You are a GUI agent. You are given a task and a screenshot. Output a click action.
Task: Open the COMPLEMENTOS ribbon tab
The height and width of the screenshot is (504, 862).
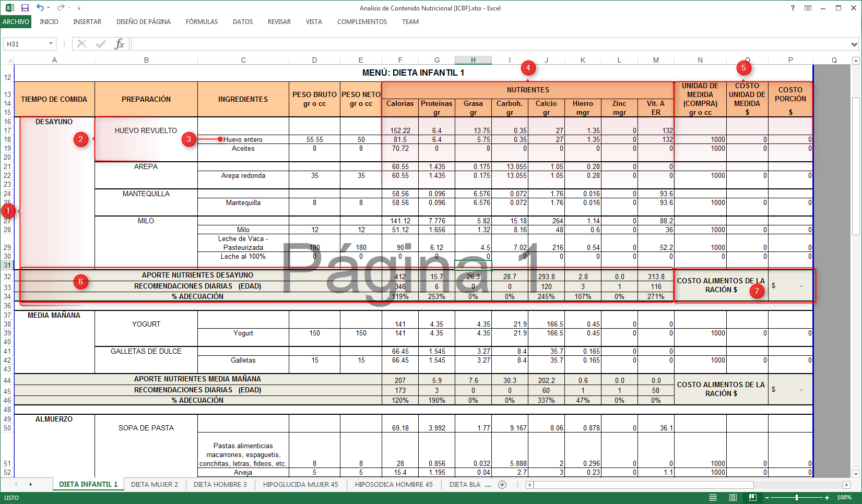click(x=362, y=22)
